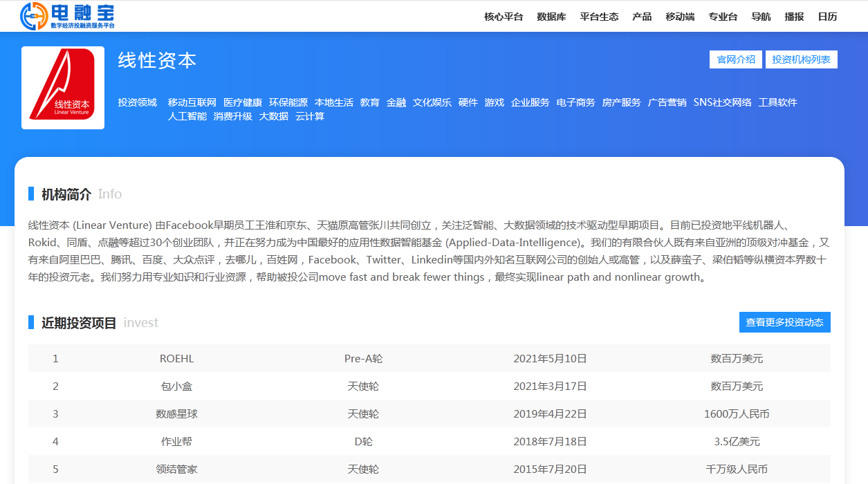Screen dimensions: 868x484
Task: Open the 专业台 menu
Action: coord(723,17)
